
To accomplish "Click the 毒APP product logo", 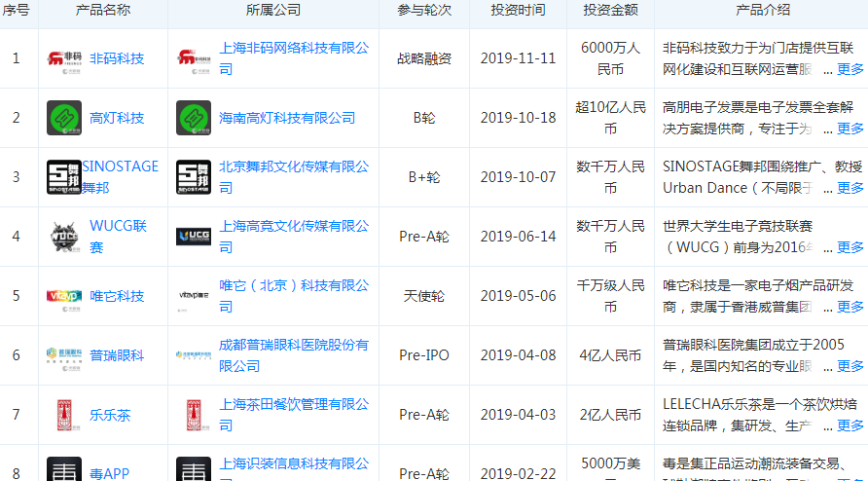I will coord(64,468).
